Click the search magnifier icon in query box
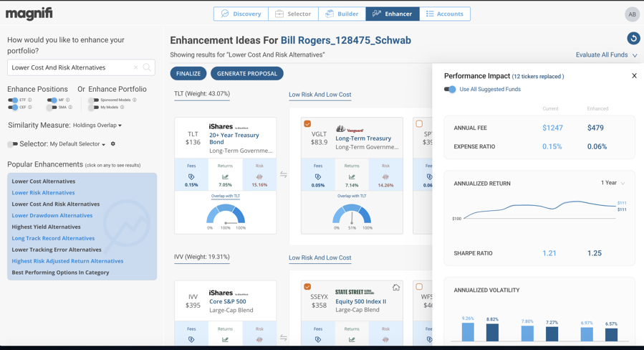Image resolution: width=644 pixels, height=350 pixels. pos(147,67)
